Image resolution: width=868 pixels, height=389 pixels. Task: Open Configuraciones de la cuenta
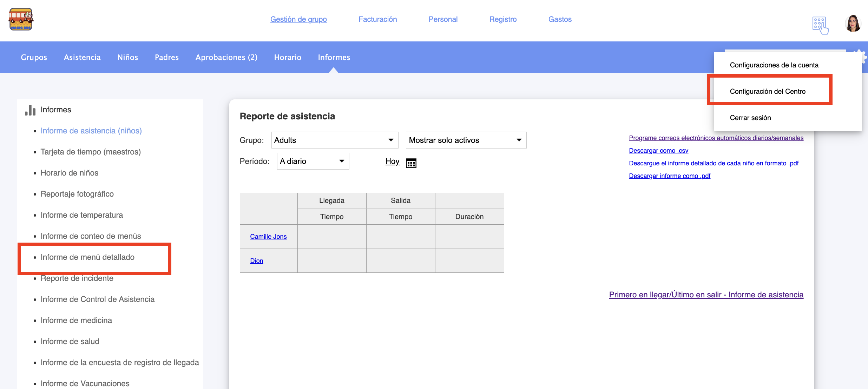[x=774, y=65]
